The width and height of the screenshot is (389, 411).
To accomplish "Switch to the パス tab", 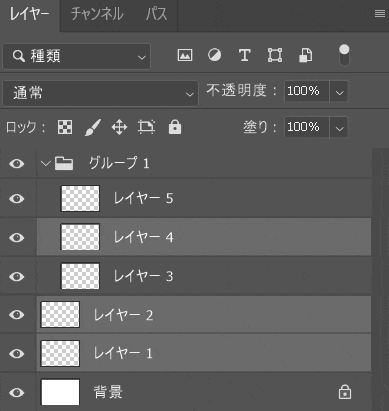I will [156, 14].
